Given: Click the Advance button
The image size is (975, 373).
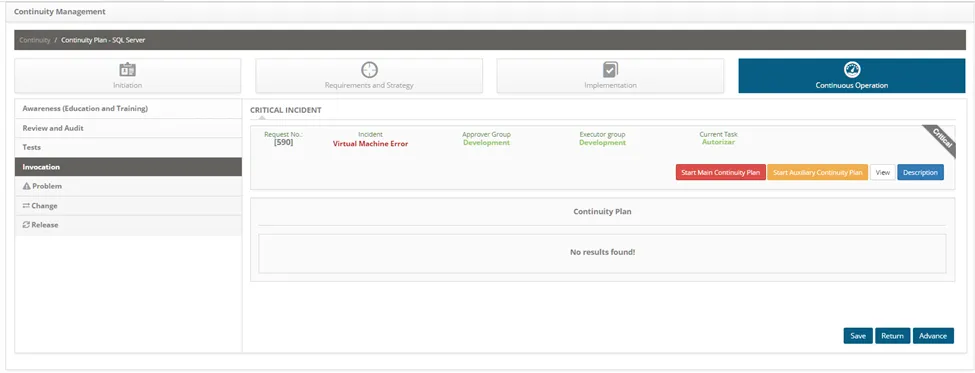Looking at the screenshot, I should point(933,336).
